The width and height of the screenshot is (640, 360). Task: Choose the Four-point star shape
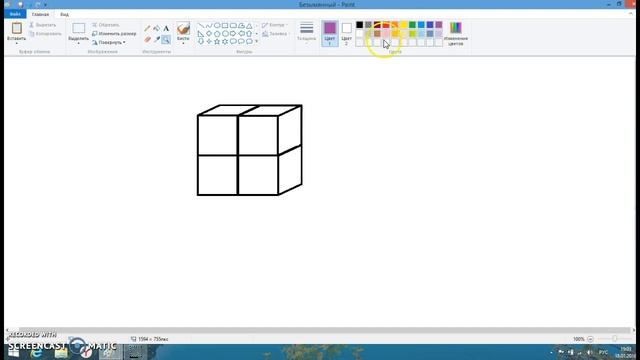tap(209, 42)
